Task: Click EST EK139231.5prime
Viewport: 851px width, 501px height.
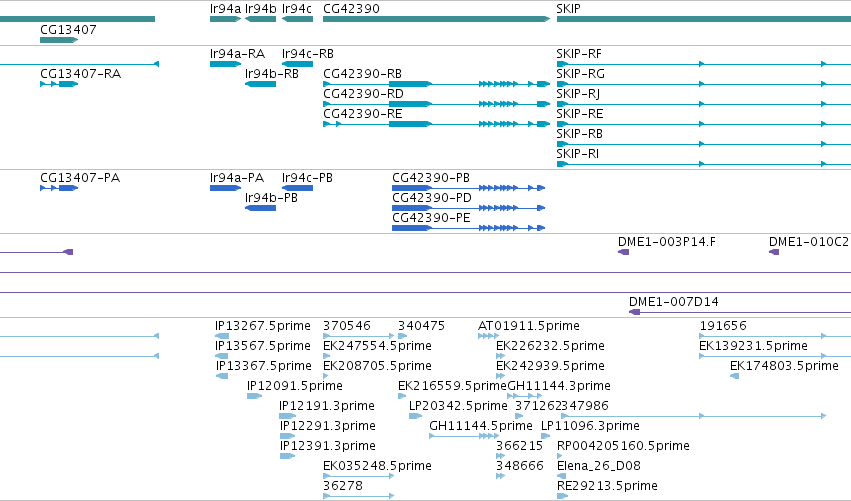Action: [753, 346]
